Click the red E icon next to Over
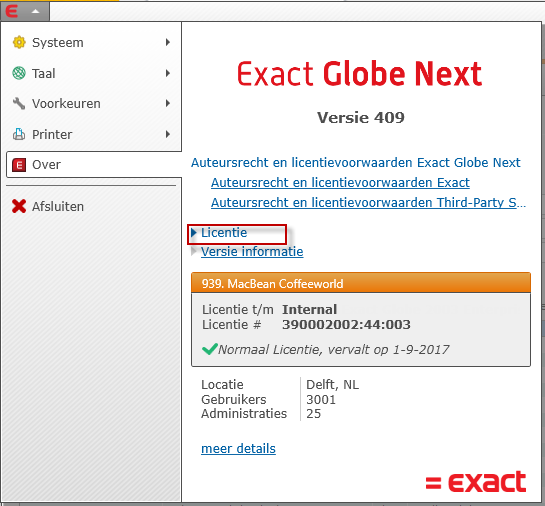The height and width of the screenshot is (506, 545). 19,165
